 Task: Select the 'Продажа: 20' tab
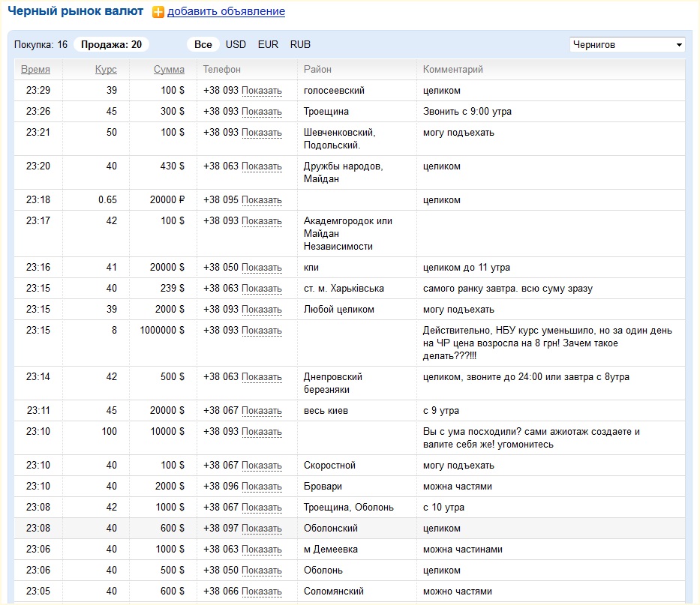pyautogui.click(x=111, y=44)
